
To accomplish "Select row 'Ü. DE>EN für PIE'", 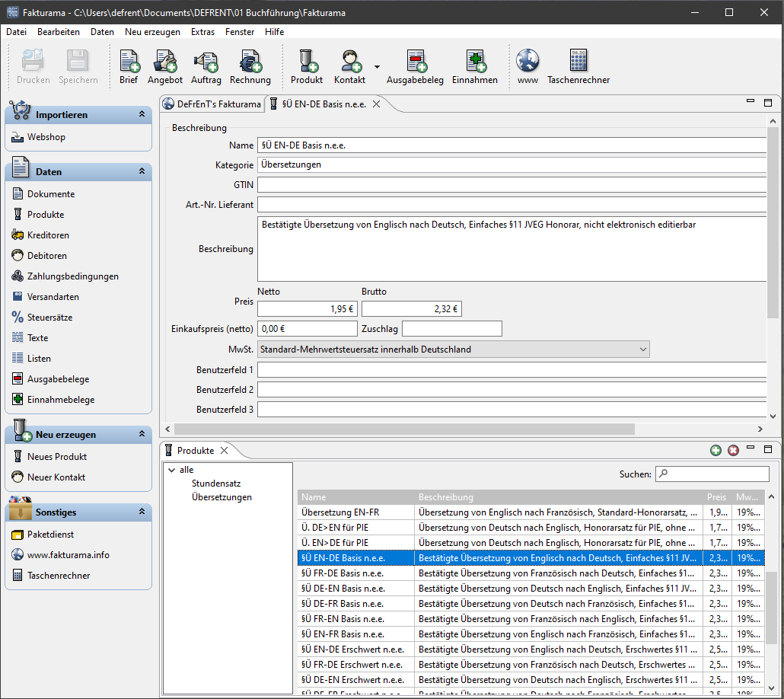I will pyautogui.click(x=531, y=528).
